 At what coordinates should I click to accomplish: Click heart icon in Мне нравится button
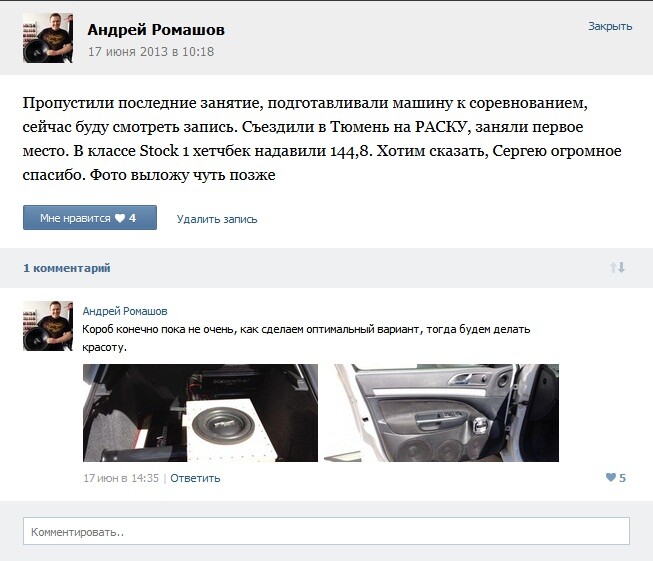tap(120, 218)
